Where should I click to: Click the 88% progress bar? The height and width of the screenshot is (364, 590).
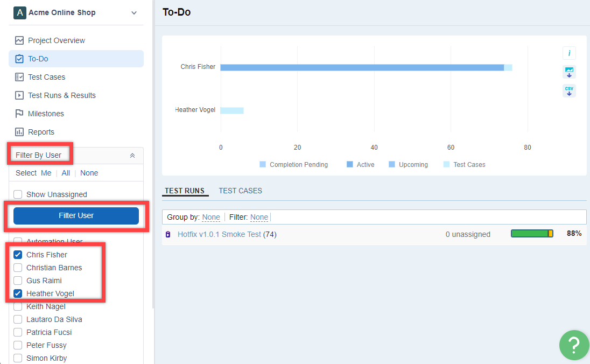[x=531, y=234]
